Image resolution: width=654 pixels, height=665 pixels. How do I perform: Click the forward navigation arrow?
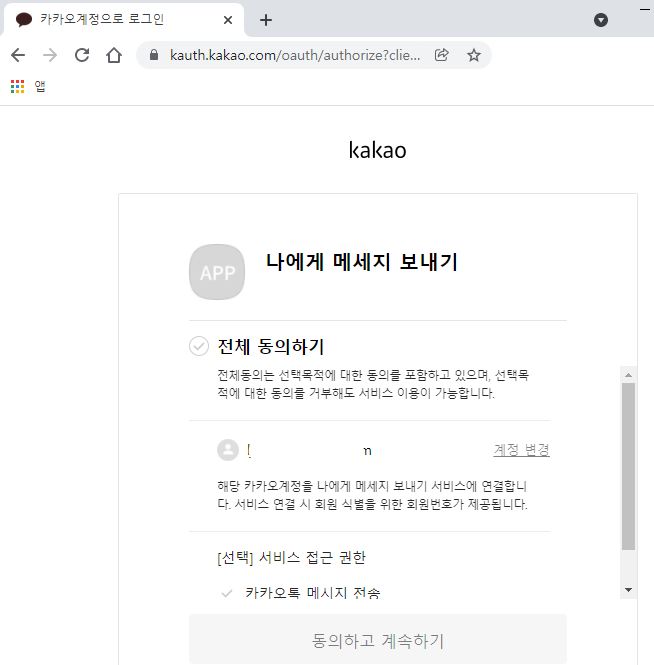click(50, 55)
